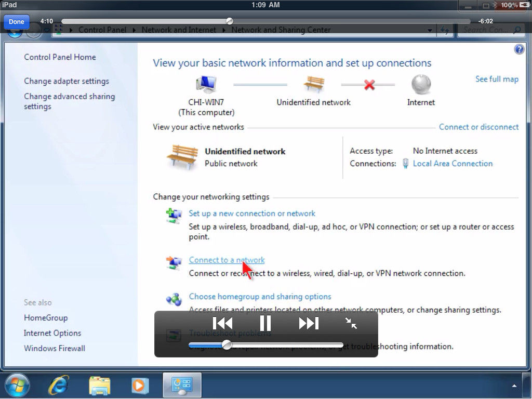Click the CHI-WIN7 computer icon
532x399 pixels.
206,84
